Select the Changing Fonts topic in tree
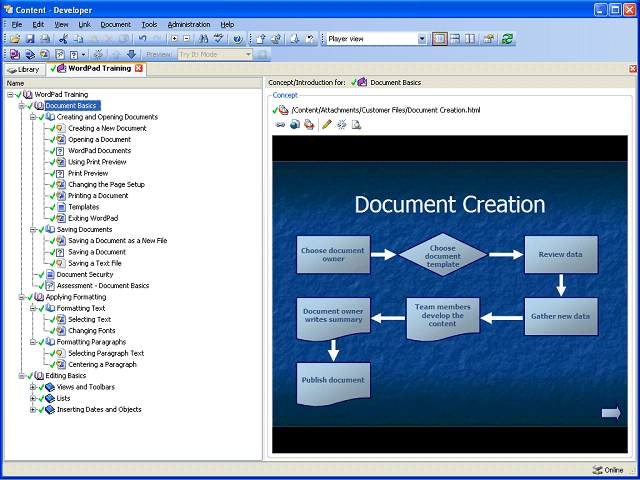This screenshot has height=480, width=640. [x=91, y=330]
